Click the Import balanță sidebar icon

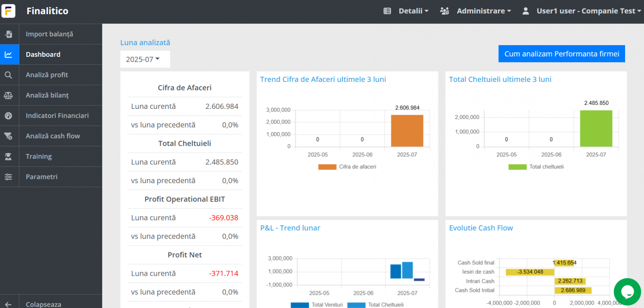tap(8, 34)
